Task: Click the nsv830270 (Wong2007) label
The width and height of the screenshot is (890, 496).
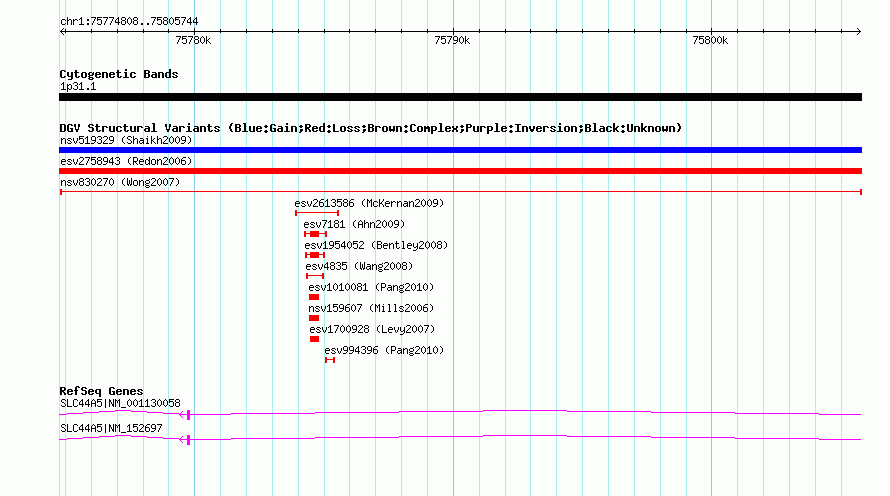Action: [120, 182]
